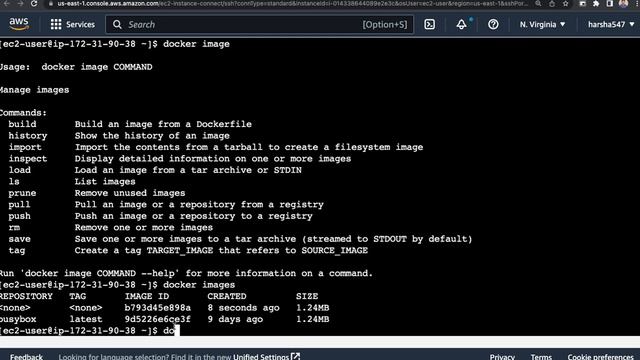
Task: Click the 'pull' command text
Action: coord(20,204)
